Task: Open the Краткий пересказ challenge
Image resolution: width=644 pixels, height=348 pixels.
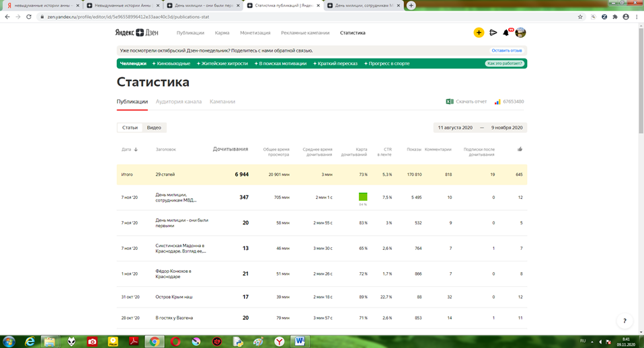Action: click(335, 64)
